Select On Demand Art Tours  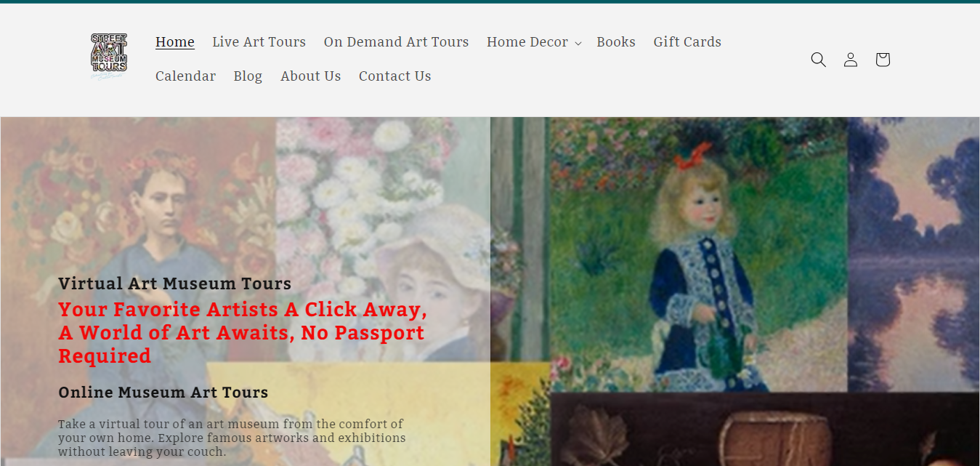click(x=396, y=42)
